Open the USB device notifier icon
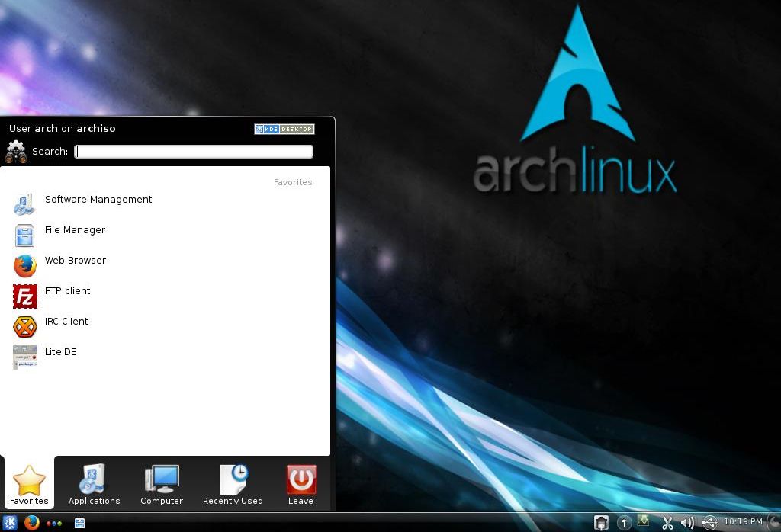 click(709, 523)
